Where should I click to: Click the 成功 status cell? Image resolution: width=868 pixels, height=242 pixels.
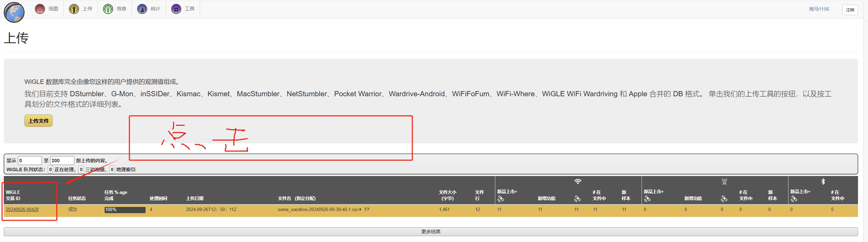(73, 209)
